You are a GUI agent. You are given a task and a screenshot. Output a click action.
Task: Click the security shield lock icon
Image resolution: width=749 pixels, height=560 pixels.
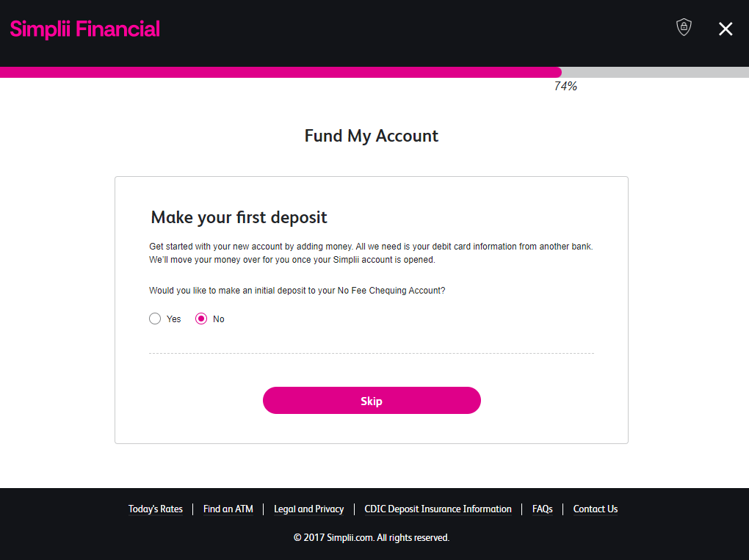point(684,28)
